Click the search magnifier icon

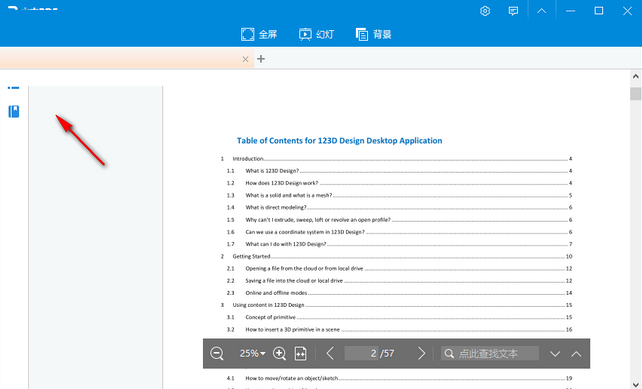(x=449, y=353)
